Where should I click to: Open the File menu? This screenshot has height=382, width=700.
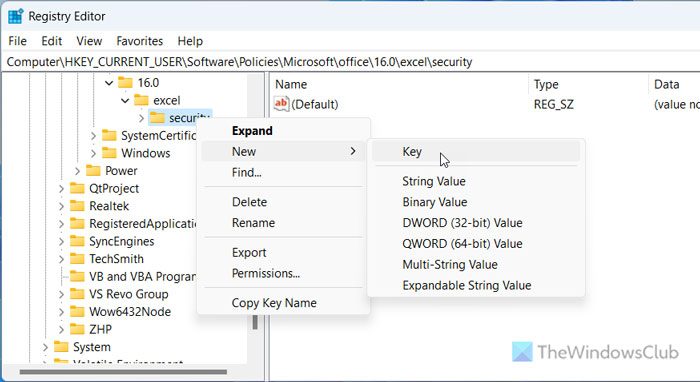(x=17, y=41)
